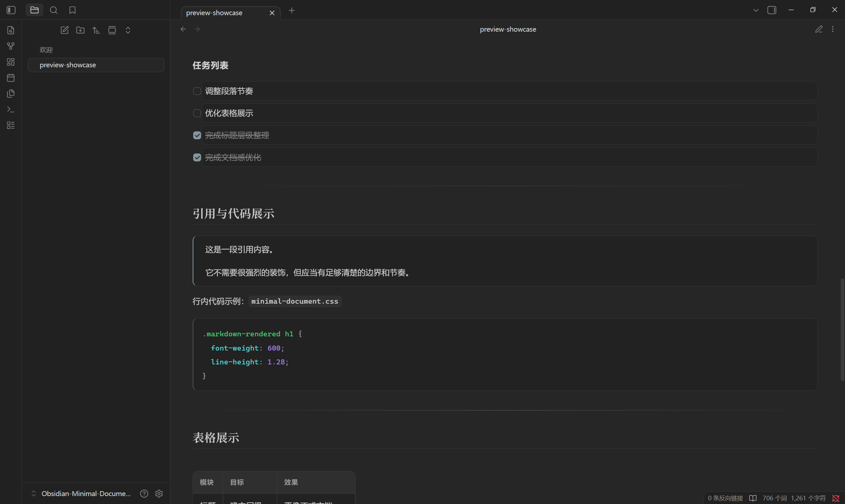Open the help icon
845x504 pixels.
[x=144, y=493]
